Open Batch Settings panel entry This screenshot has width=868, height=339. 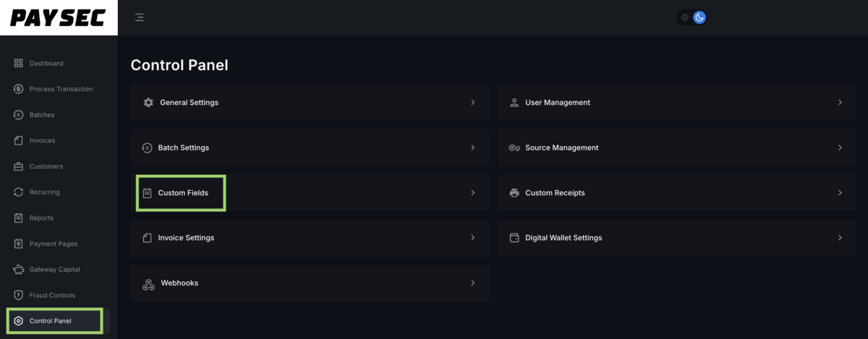(x=183, y=147)
